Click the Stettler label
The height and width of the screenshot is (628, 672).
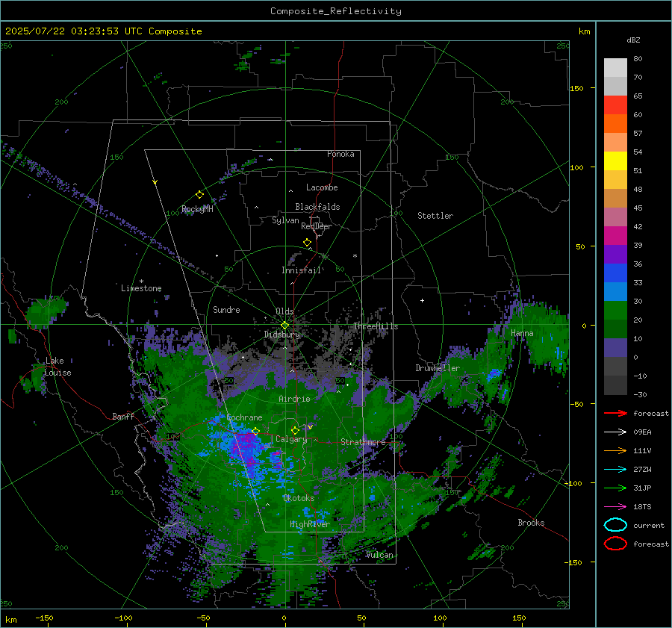pos(435,216)
